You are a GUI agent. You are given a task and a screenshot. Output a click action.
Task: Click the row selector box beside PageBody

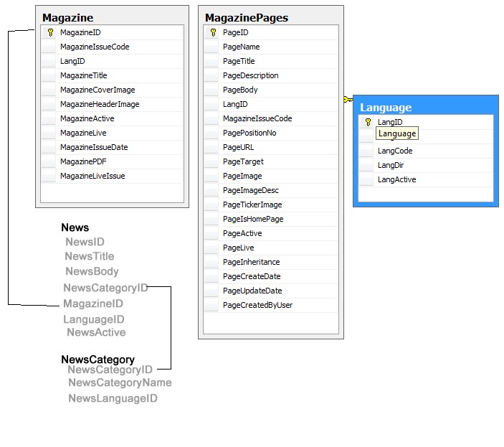(211, 90)
